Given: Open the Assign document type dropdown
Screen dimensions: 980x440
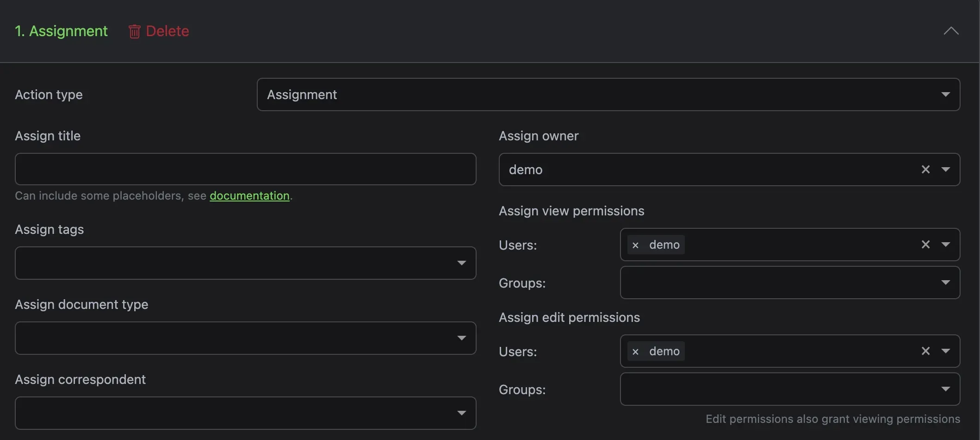Looking at the screenshot, I should pos(245,338).
